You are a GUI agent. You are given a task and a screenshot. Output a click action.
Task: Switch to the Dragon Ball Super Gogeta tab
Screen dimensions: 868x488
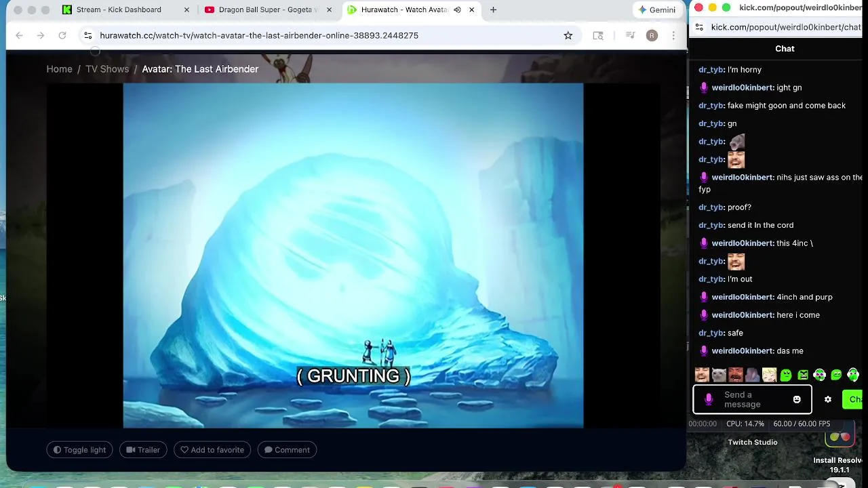[x=268, y=9]
